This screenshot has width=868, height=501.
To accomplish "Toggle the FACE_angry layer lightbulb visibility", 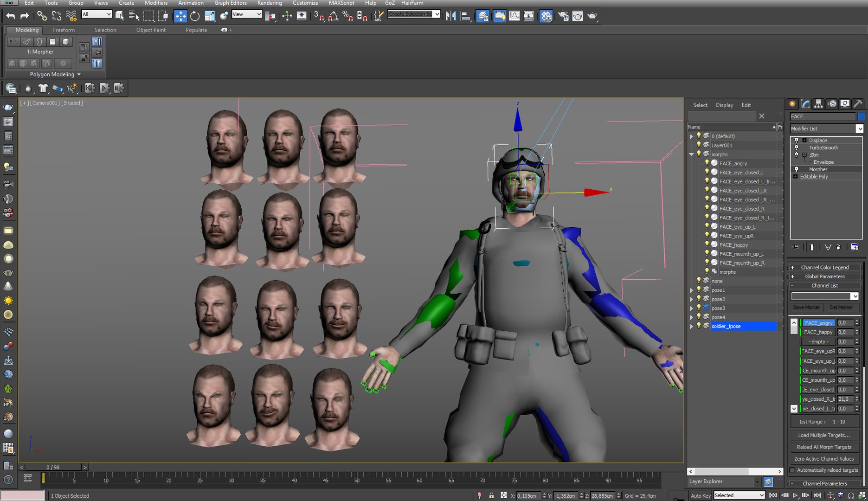I will coord(707,163).
